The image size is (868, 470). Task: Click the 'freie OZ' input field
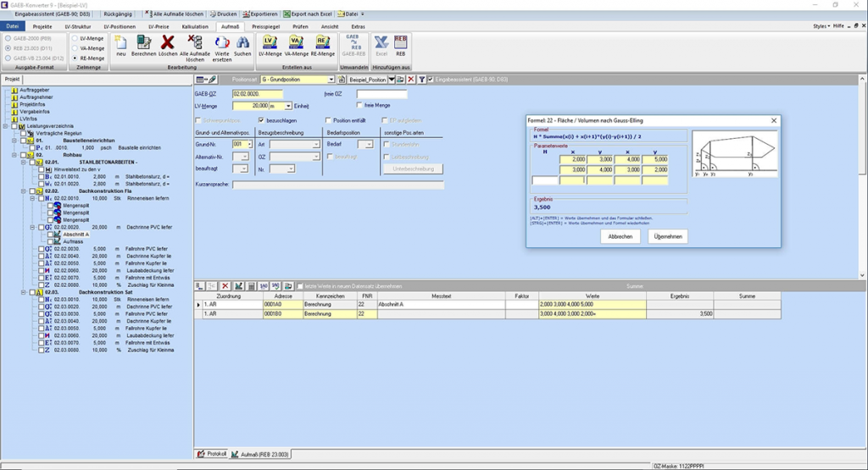pos(382,94)
